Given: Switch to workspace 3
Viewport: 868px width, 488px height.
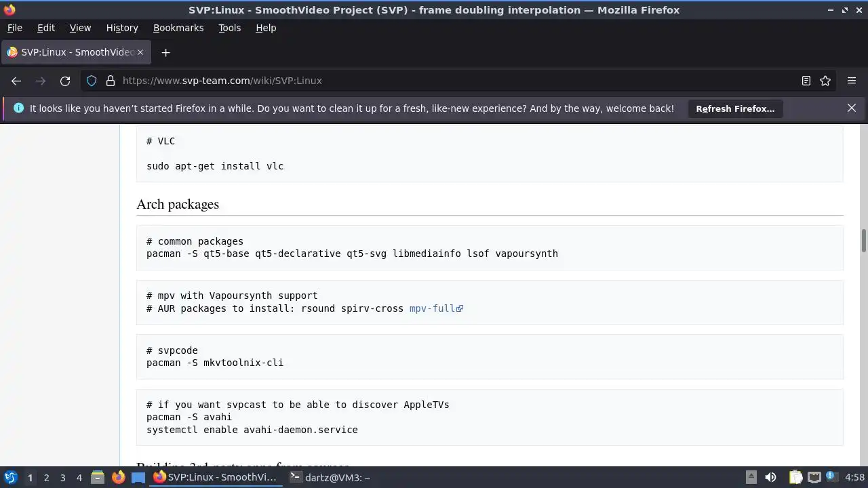Looking at the screenshot, I should (62, 477).
